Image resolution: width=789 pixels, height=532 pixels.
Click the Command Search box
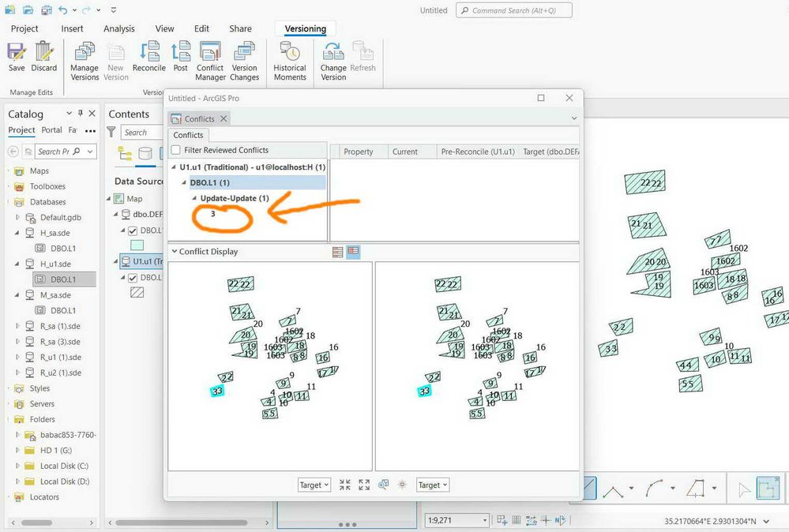[513, 10]
